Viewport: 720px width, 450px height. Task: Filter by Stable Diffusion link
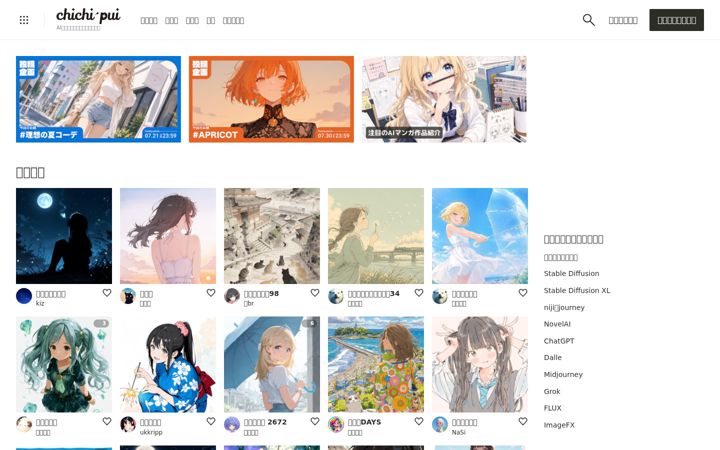coord(571,273)
